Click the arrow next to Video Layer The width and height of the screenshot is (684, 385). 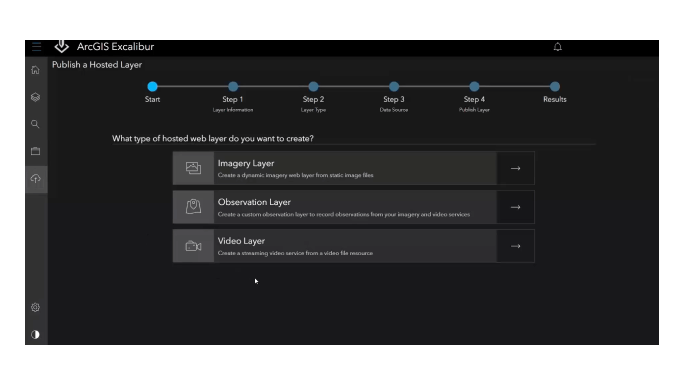tap(516, 246)
